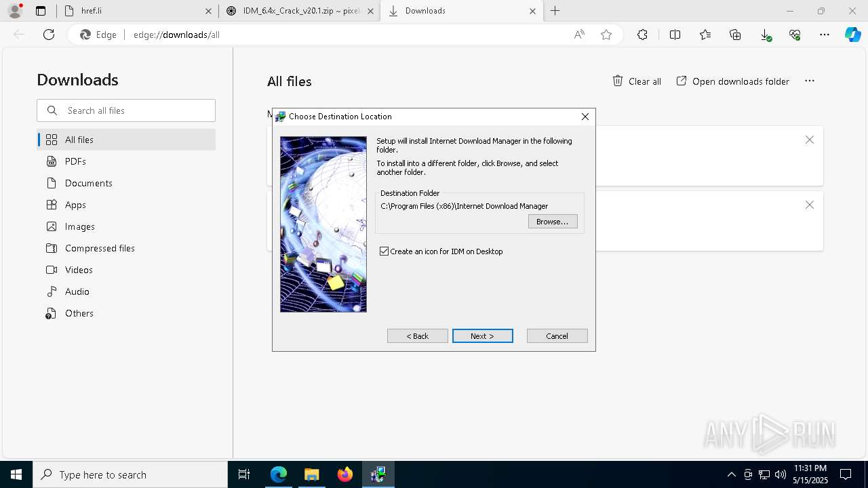The image size is (868, 488).
Task: Open Firefox from taskbar
Action: (344, 474)
